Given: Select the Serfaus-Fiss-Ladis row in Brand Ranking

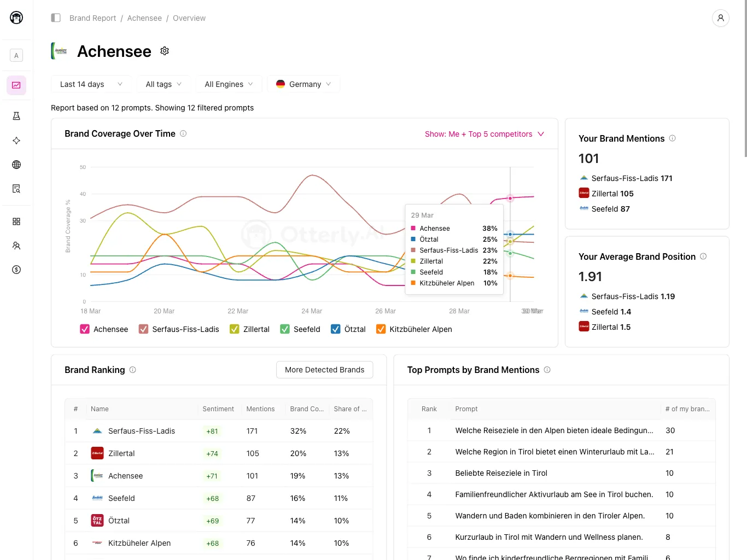Looking at the screenshot, I should coord(219,431).
